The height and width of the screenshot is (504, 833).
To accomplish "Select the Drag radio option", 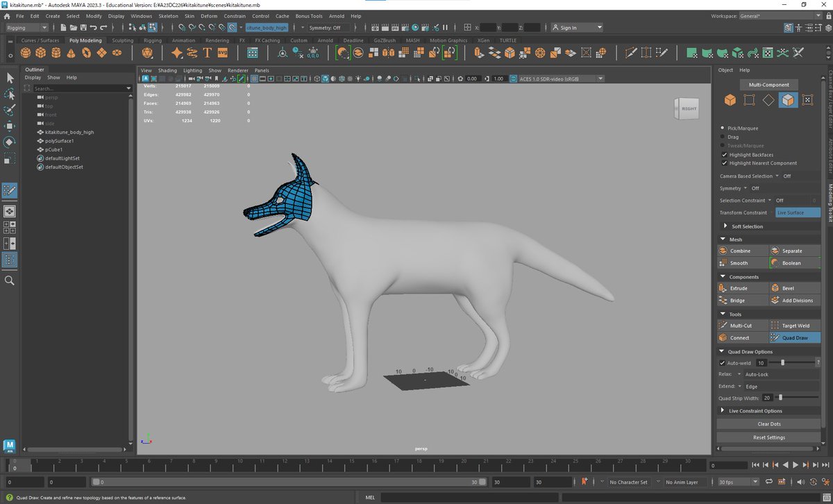I will [x=723, y=137].
